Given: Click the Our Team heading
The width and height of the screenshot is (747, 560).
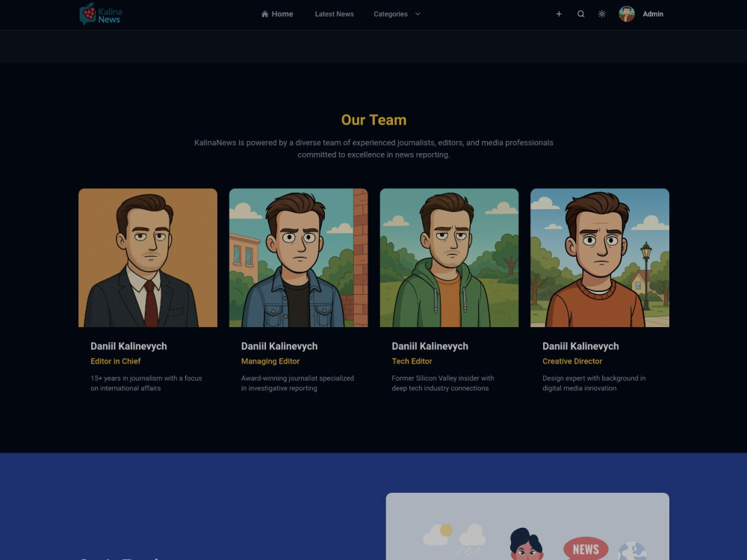Looking at the screenshot, I should click(x=373, y=120).
